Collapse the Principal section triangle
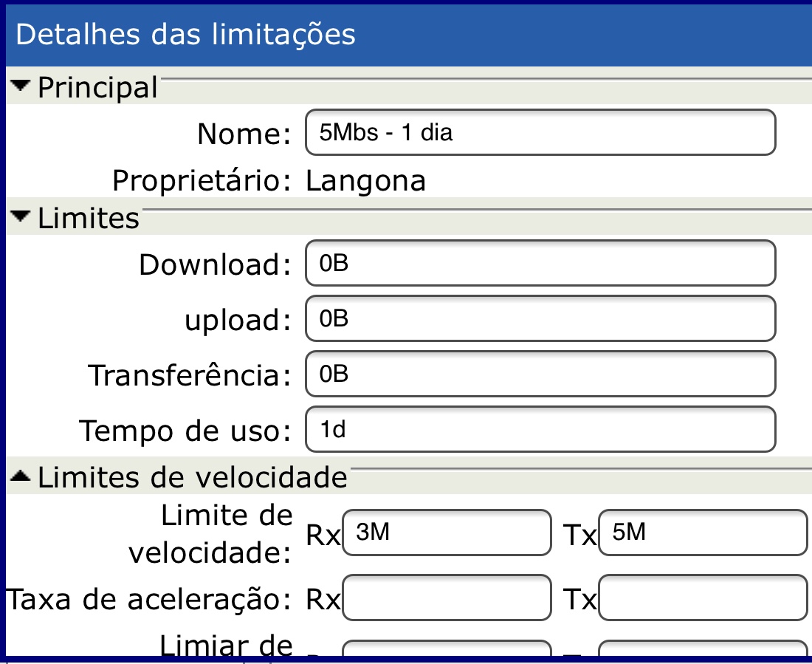The height and width of the screenshot is (664, 812). [x=22, y=87]
